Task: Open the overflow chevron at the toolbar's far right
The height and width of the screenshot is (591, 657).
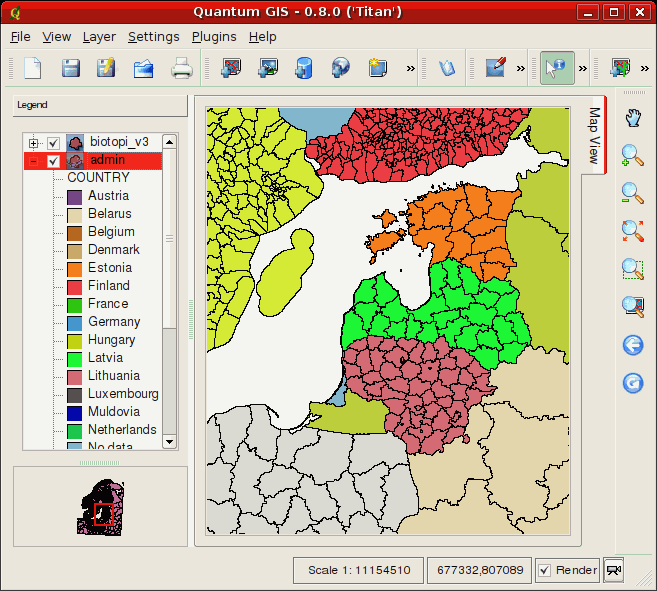Action: point(645,68)
